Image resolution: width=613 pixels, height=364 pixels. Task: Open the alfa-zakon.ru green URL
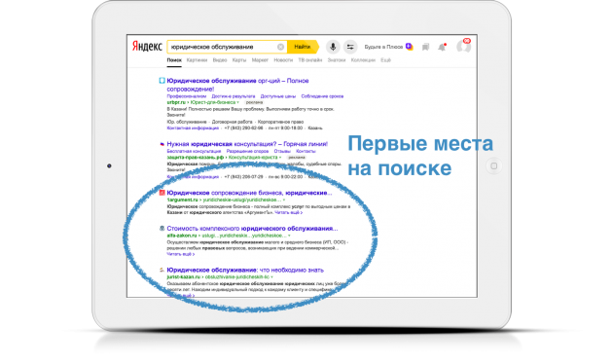coord(182,236)
